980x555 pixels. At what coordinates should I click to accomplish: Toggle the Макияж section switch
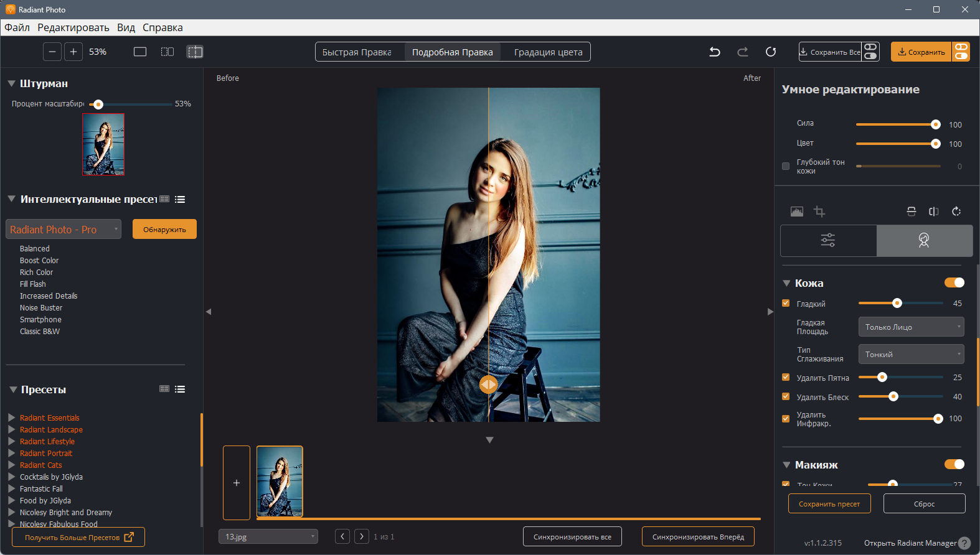click(x=954, y=464)
